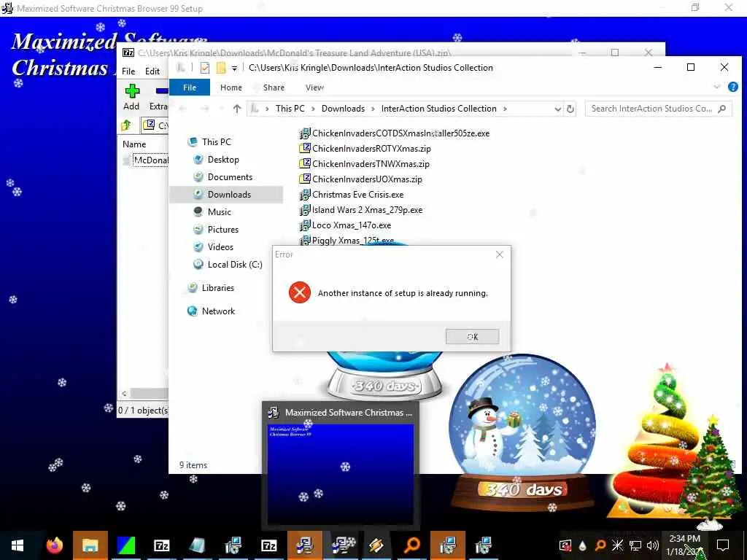This screenshot has width=747, height=560.
Task: Open the File tab in Explorer ribbon
Action: click(190, 87)
